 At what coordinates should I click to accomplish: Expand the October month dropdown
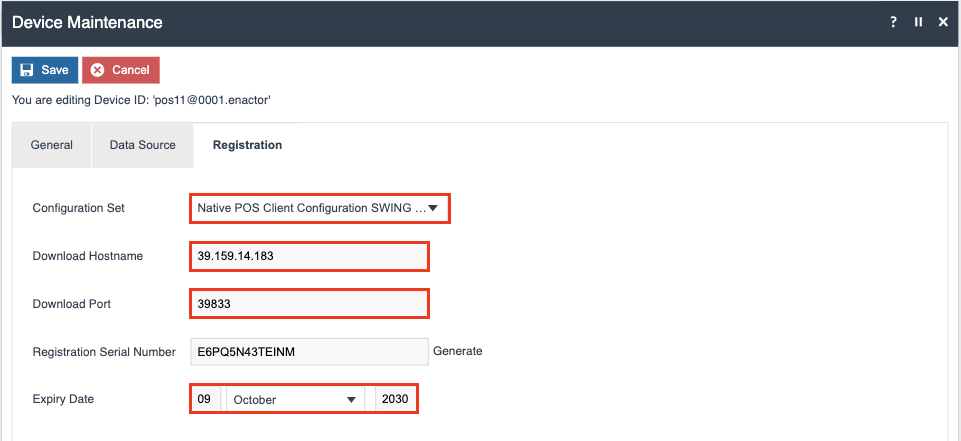click(294, 399)
